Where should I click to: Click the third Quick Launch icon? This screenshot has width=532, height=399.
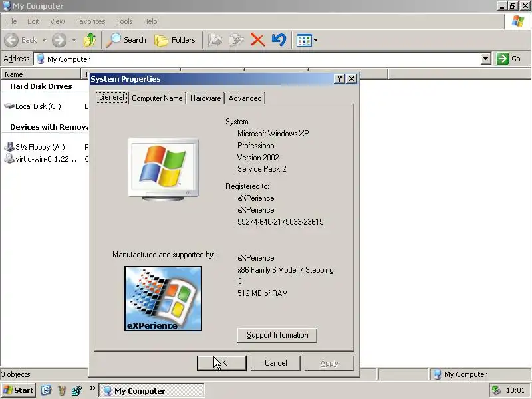click(x=77, y=390)
